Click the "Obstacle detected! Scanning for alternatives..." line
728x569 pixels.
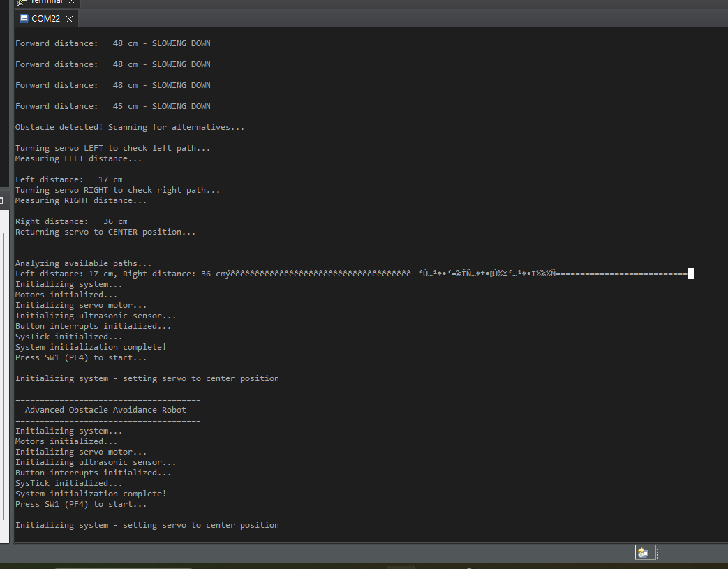click(x=130, y=127)
